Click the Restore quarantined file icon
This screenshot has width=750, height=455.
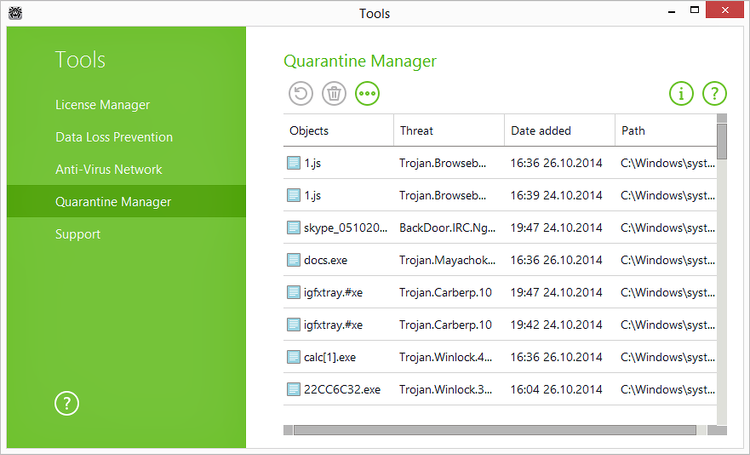(301, 94)
